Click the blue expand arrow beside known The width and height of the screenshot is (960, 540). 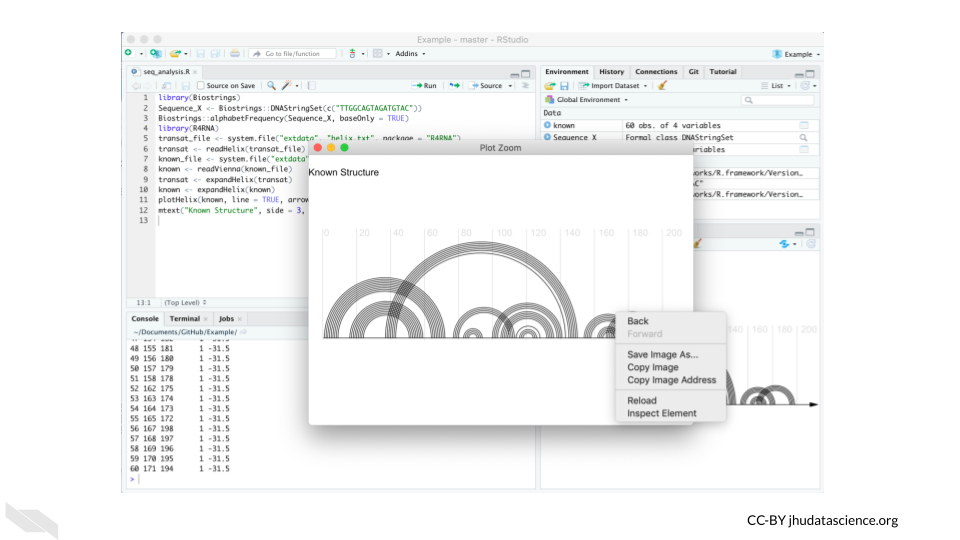[x=547, y=125]
